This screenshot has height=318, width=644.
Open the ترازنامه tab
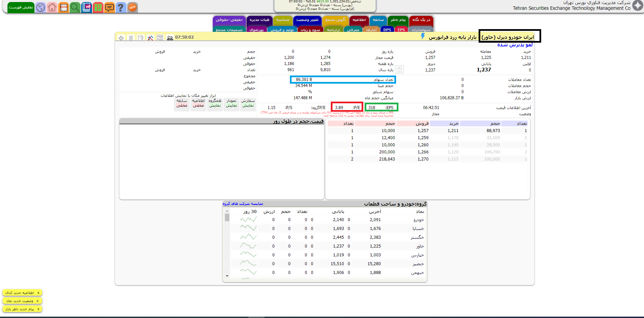tap(333, 30)
